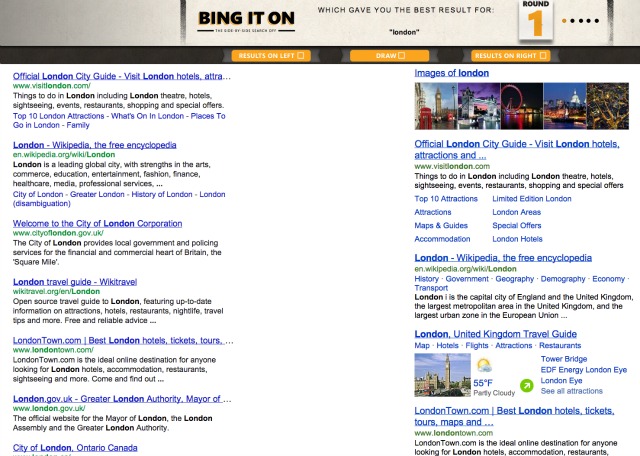
Task: Open the Tower Bridge purple sky image
Action: [x=479, y=106]
